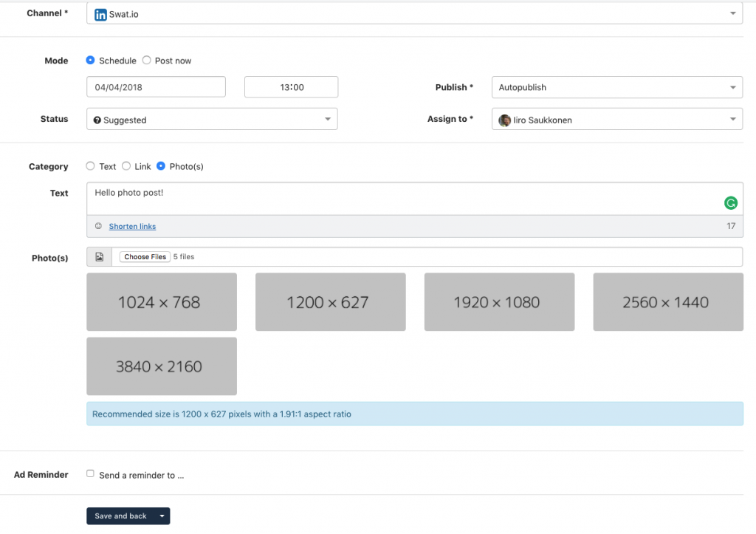The width and height of the screenshot is (756, 534).
Task: Select the 2560 × 1440 photo thumbnail
Action: coord(668,302)
